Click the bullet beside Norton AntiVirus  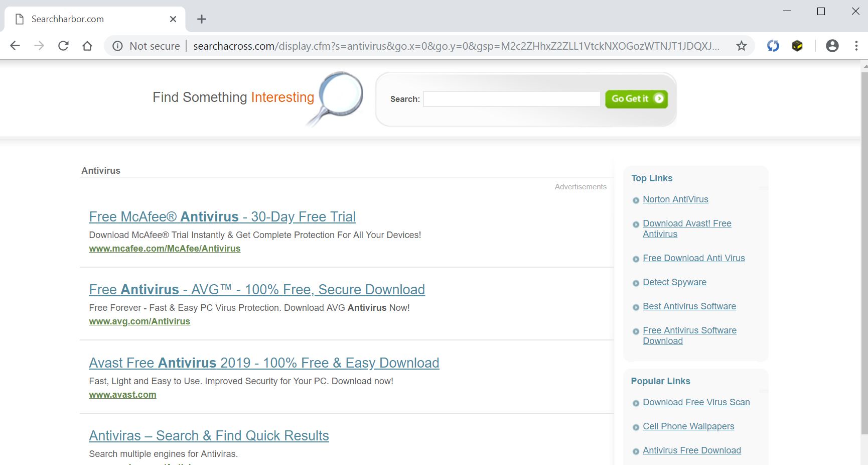tap(636, 200)
